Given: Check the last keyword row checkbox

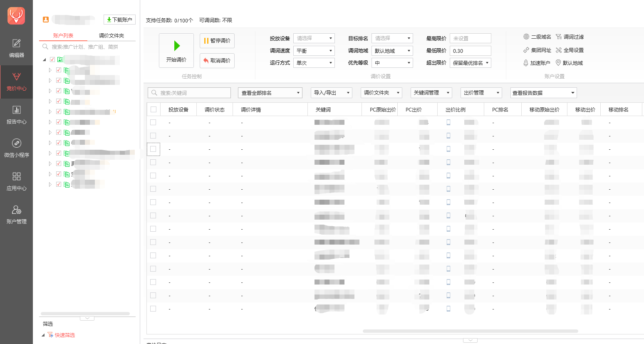Looking at the screenshot, I should click(x=153, y=309).
